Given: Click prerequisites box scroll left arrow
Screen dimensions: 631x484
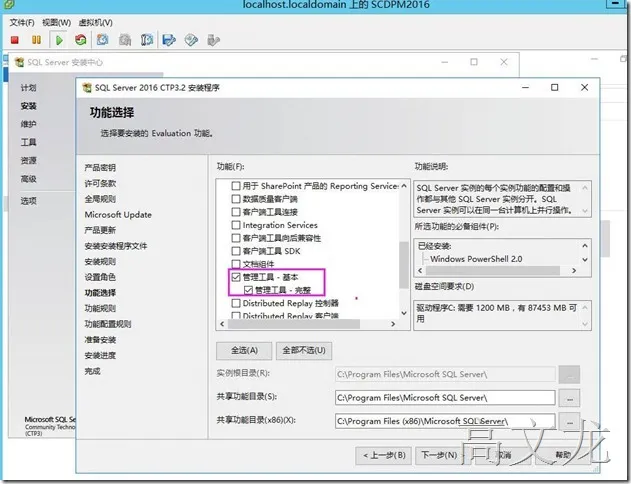Looking at the screenshot, I should click(421, 271).
